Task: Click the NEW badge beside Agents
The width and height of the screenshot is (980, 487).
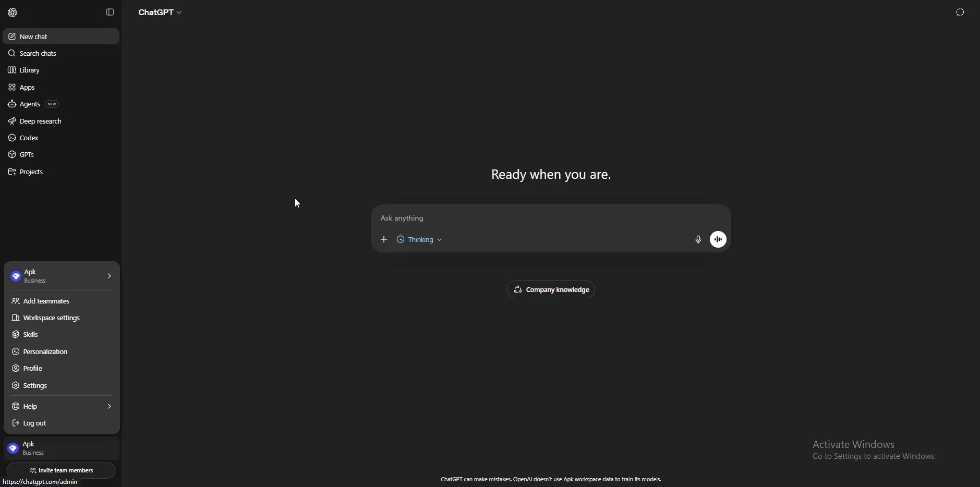Action: pos(52,104)
